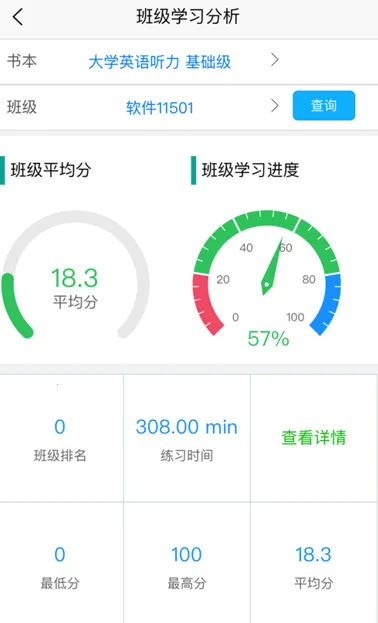This screenshot has width=378, height=623.
Task: Tap the green needle of progress gauge
Action: [273, 266]
